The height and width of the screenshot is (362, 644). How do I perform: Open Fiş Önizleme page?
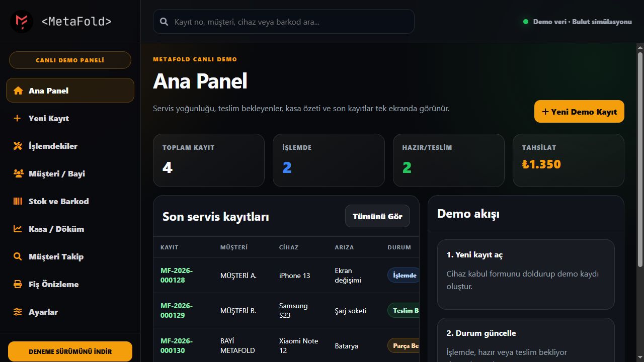tap(70, 284)
